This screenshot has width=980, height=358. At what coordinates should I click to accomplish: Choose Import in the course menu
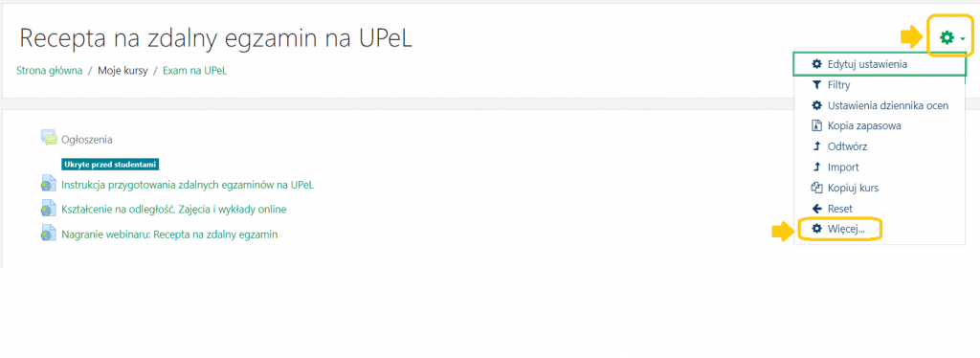843,168
